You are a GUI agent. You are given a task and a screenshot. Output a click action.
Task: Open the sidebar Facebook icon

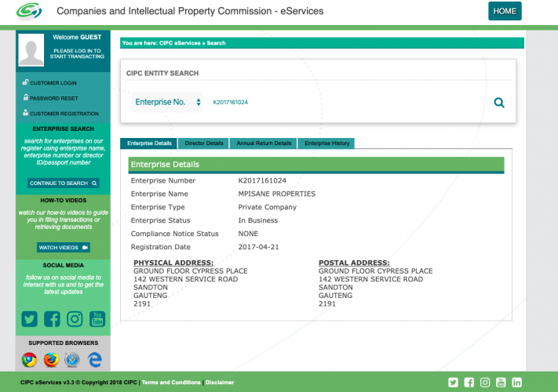[x=52, y=318]
